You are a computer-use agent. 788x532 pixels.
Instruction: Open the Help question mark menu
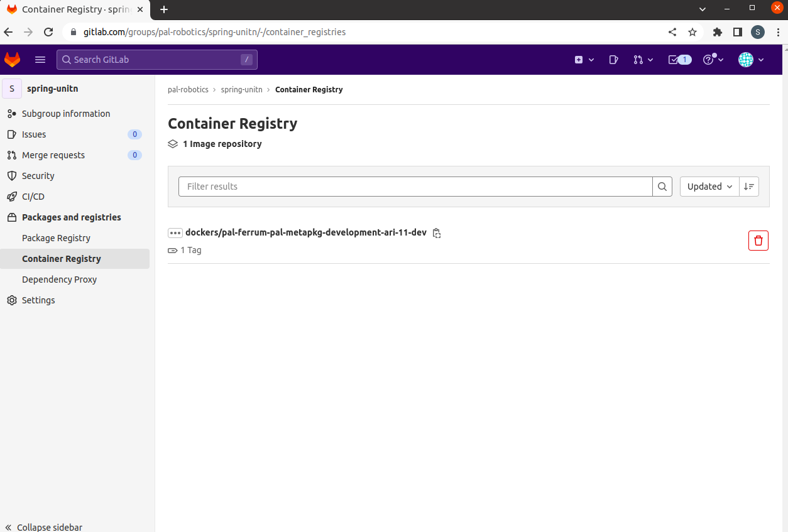(713, 60)
